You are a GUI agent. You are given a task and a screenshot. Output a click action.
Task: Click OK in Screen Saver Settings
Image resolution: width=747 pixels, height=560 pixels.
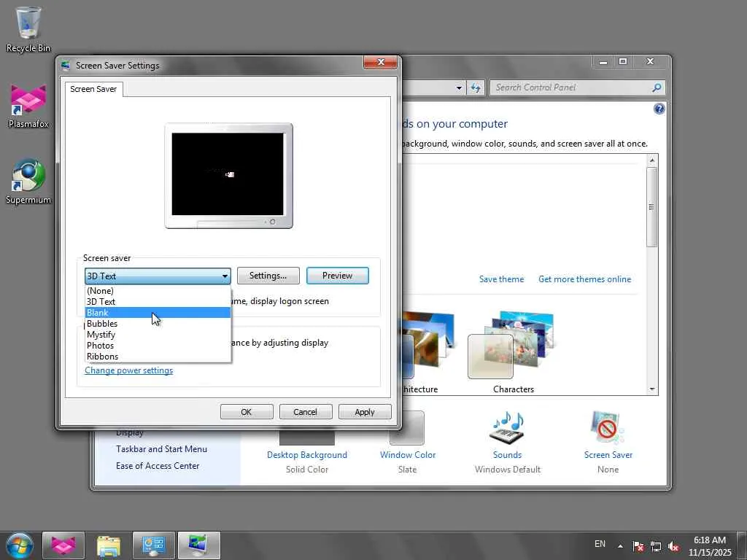coord(247,412)
